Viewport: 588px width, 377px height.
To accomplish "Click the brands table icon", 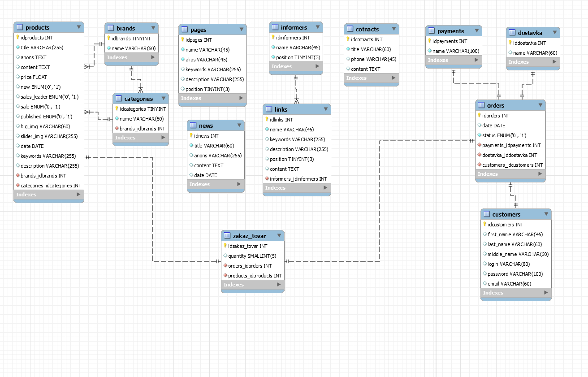I will click(111, 28).
